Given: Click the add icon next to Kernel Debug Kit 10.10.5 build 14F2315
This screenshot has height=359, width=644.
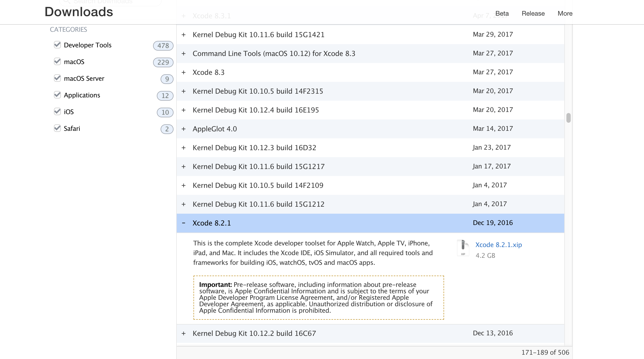Looking at the screenshot, I should point(184,91).
